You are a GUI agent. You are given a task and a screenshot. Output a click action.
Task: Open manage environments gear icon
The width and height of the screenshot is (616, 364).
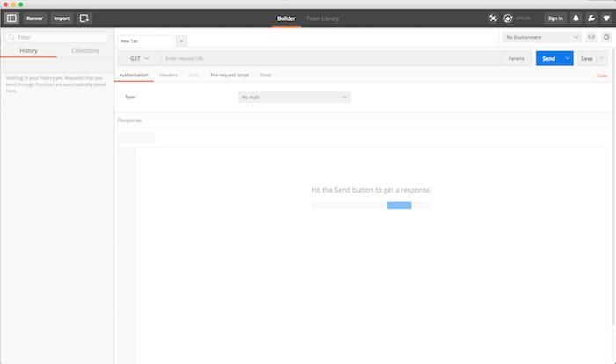[x=606, y=37]
